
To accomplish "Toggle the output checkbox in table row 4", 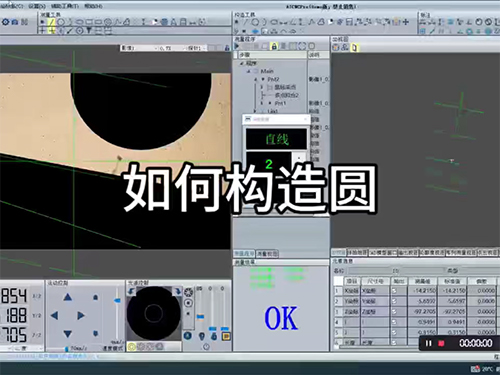I will 394,322.
